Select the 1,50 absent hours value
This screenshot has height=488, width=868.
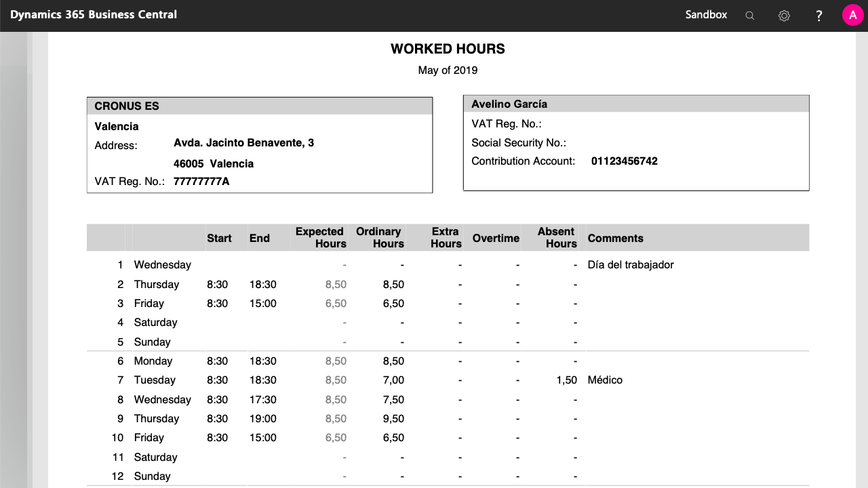tap(566, 380)
